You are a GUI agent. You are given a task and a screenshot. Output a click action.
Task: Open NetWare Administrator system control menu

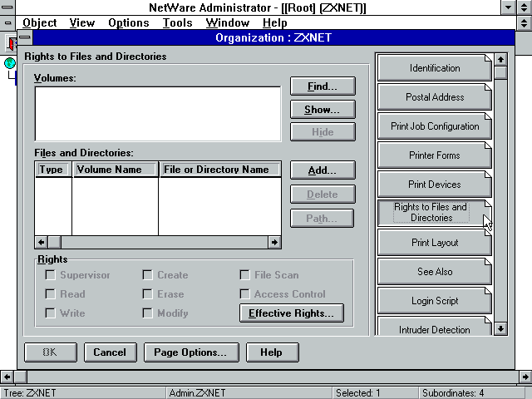7,7
